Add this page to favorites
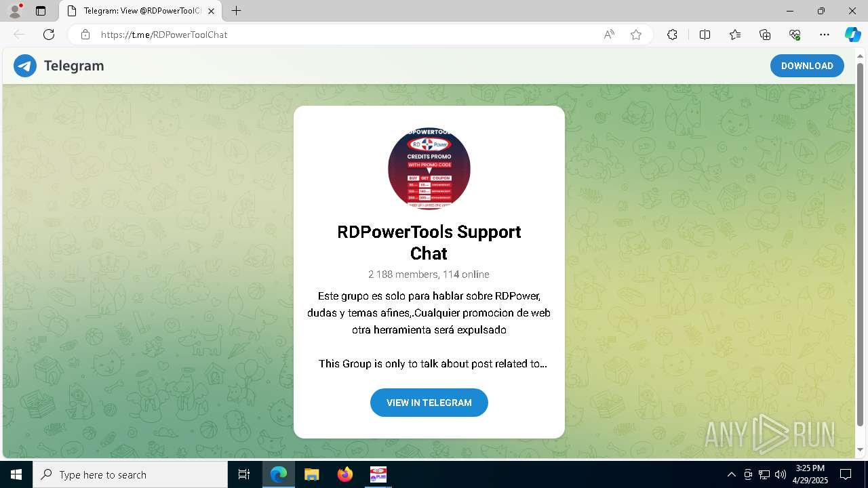This screenshot has height=488, width=868. (636, 35)
